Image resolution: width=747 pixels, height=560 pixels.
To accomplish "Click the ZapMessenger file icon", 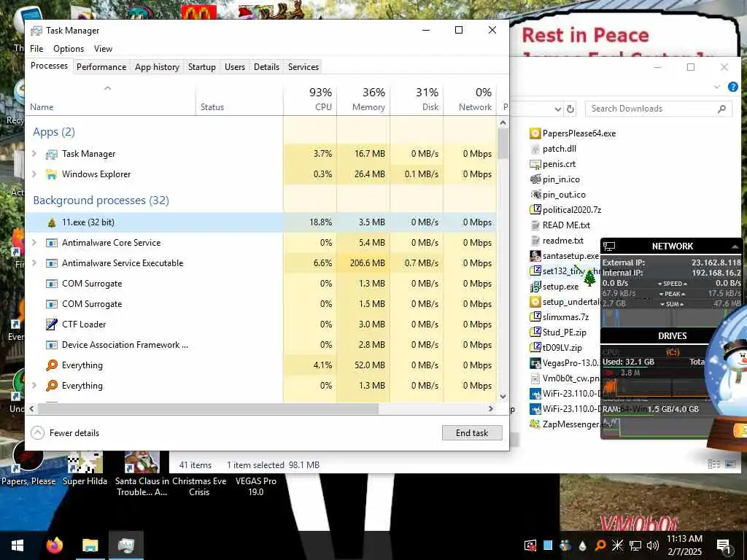I will (535, 424).
